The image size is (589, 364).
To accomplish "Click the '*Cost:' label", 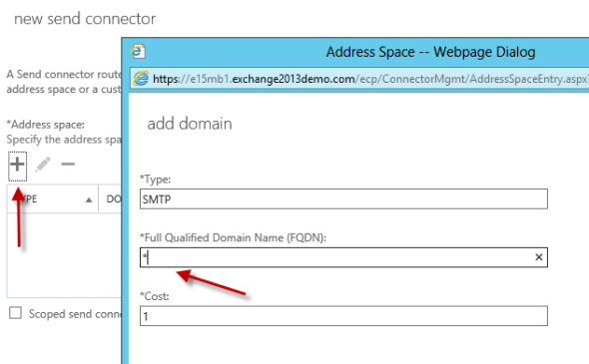I will coord(155,296).
